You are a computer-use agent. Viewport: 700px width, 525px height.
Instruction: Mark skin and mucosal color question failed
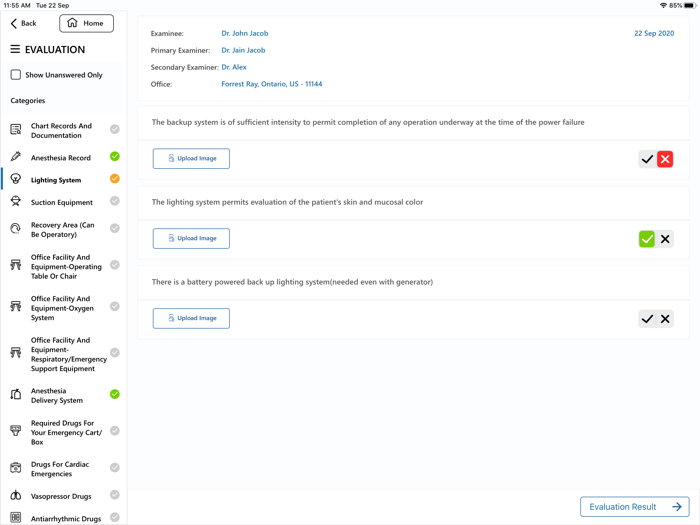click(665, 239)
